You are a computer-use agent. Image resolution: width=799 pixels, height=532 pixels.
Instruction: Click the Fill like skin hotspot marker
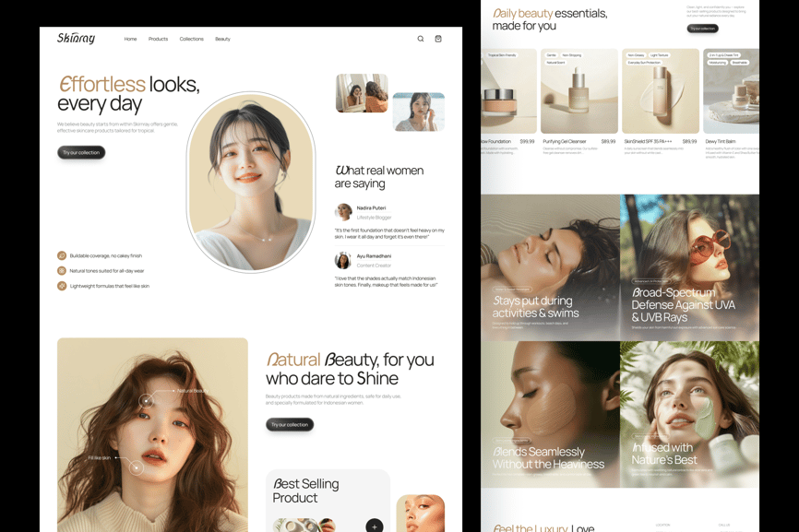pyautogui.click(x=137, y=468)
